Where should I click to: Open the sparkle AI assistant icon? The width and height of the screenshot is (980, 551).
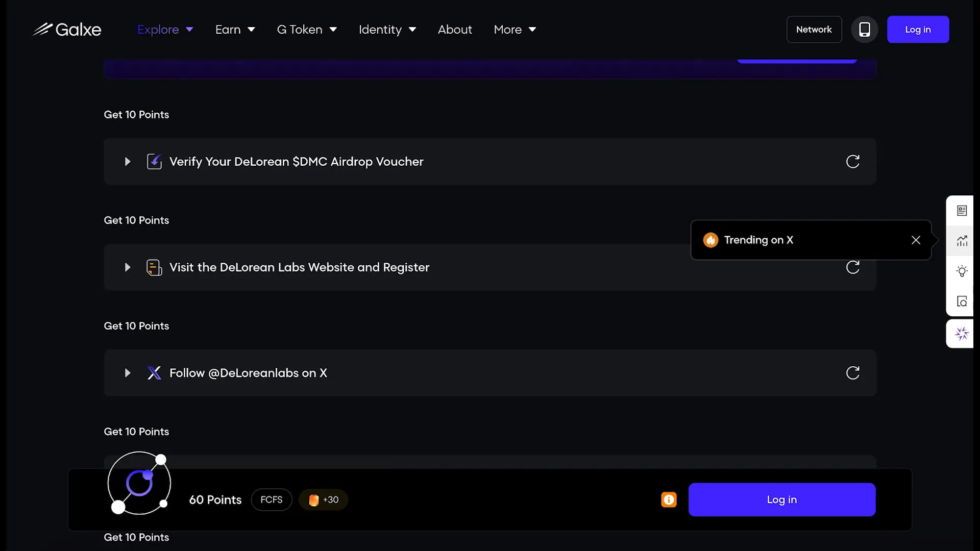coord(962,334)
